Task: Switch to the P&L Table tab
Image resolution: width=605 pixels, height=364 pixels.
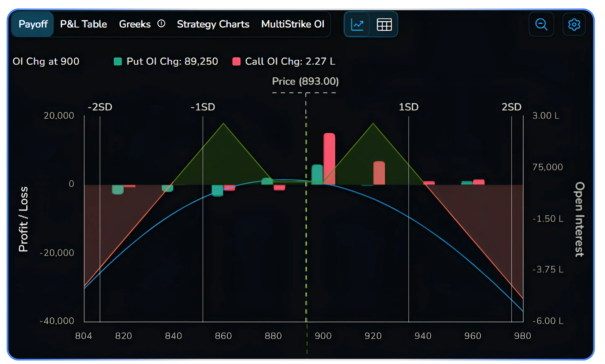Action: [84, 24]
